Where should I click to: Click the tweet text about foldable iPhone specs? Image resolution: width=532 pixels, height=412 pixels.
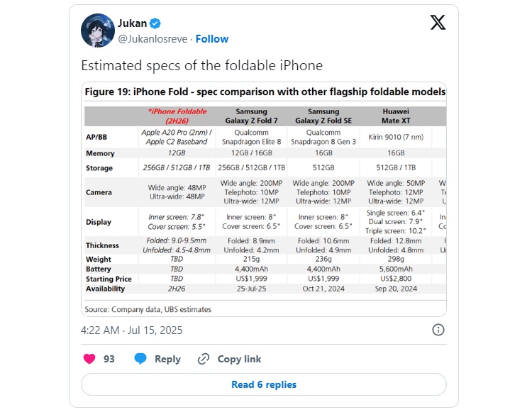(x=201, y=66)
